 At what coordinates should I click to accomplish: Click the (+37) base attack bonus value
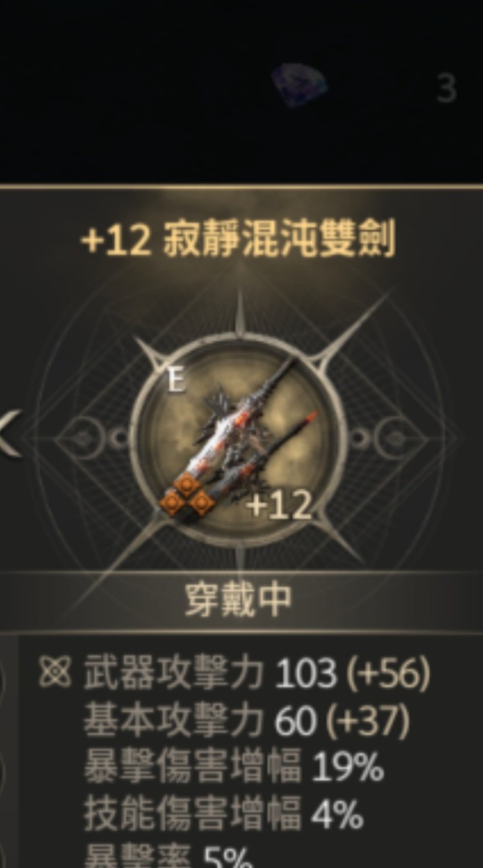click(367, 722)
